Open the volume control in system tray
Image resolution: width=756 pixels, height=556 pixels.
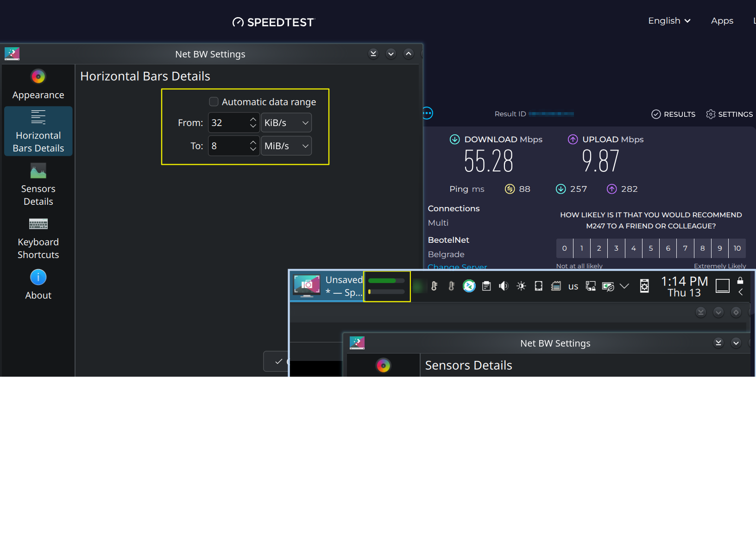point(504,286)
